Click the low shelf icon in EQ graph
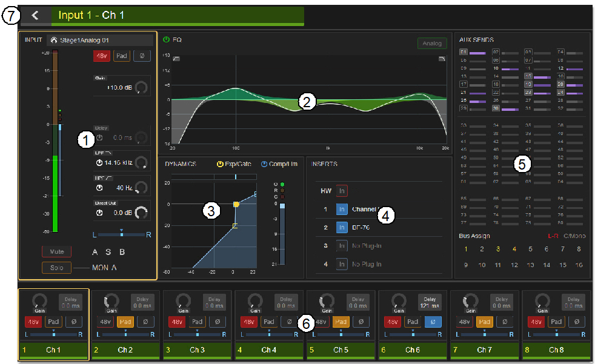The width and height of the screenshot is (595, 364). point(176,59)
